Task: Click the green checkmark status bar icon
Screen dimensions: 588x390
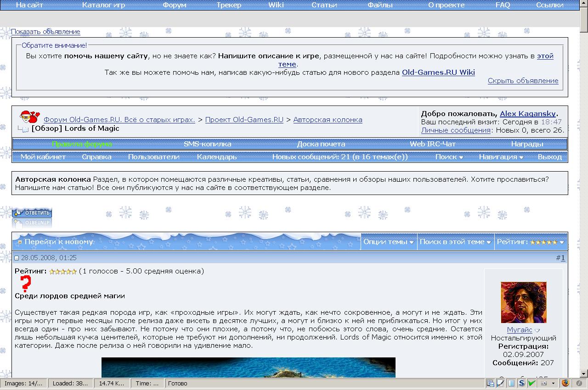Action: (531, 383)
